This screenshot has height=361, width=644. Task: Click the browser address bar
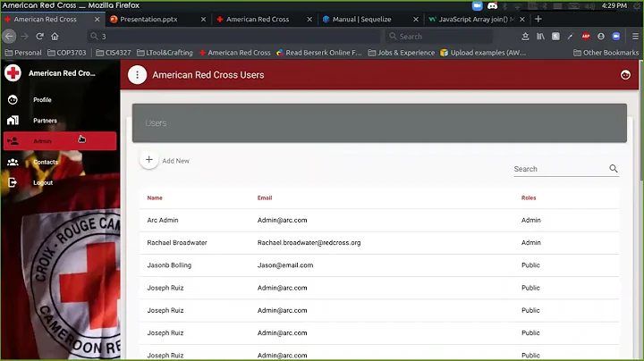click(x=233, y=36)
